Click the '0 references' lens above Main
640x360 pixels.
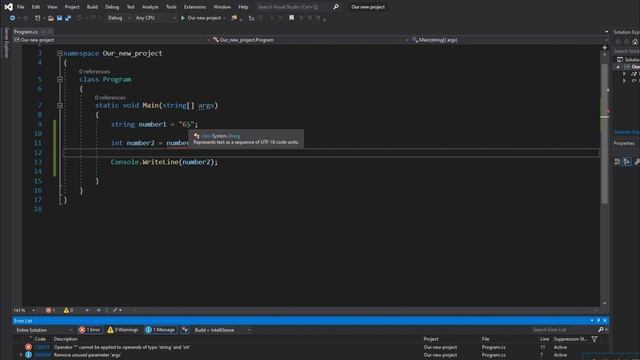[110, 98]
